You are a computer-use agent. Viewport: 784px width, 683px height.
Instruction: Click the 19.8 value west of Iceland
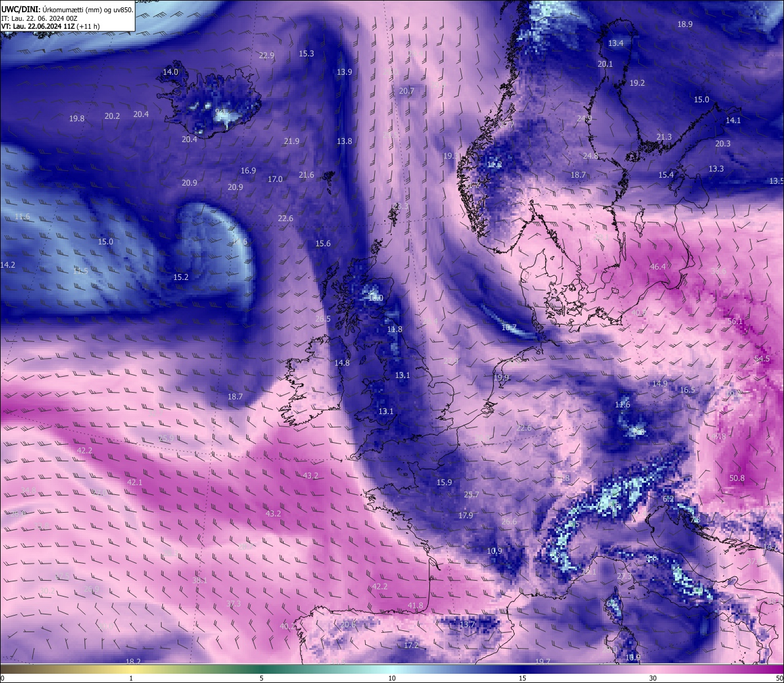pos(77,119)
